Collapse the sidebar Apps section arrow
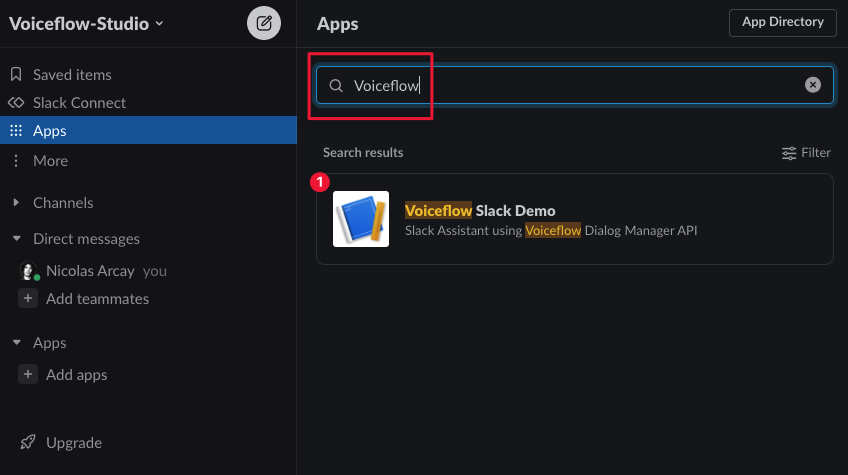Image resolution: width=848 pixels, height=475 pixels. [x=16, y=342]
